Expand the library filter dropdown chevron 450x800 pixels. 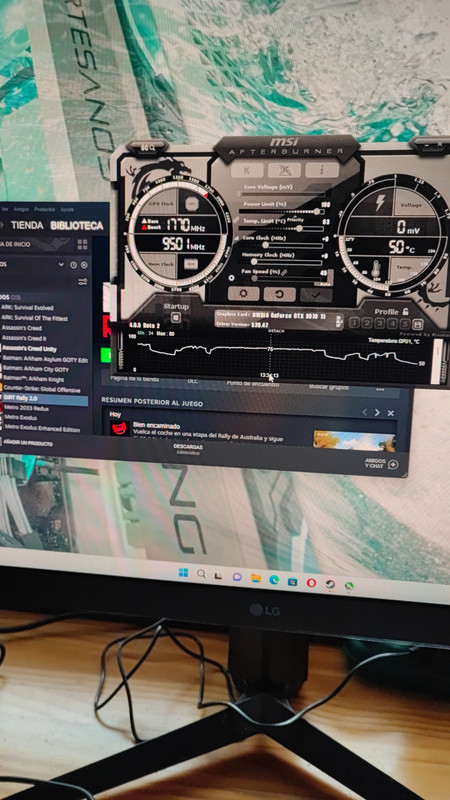[x=61, y=265]
